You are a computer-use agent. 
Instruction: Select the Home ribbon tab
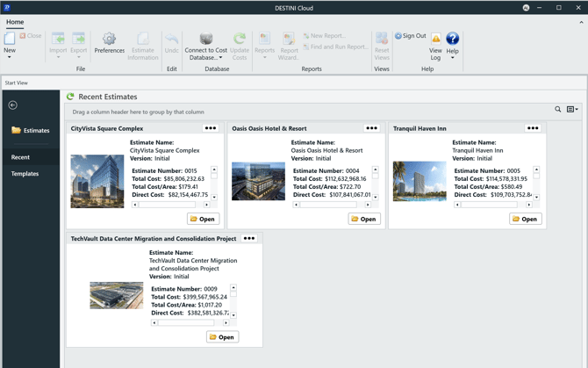15,22
